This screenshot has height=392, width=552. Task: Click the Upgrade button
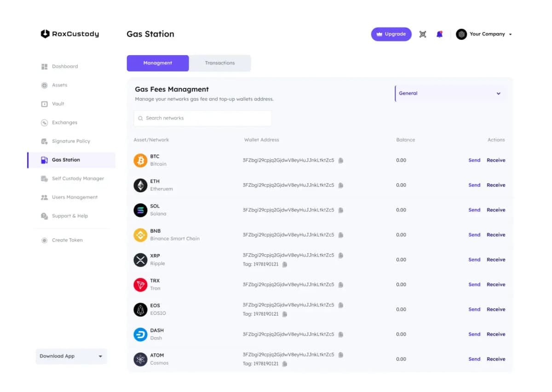(391, 34)
